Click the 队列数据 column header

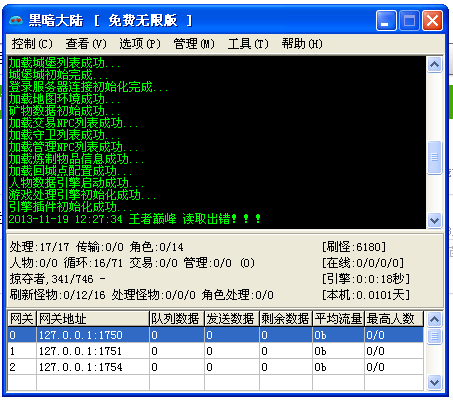177,319
